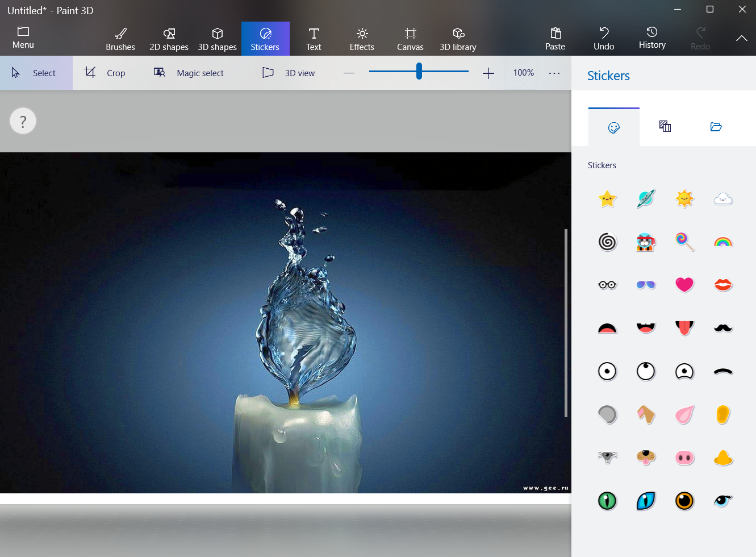
Task: Browse the 3D library
Action: point(458,38)
